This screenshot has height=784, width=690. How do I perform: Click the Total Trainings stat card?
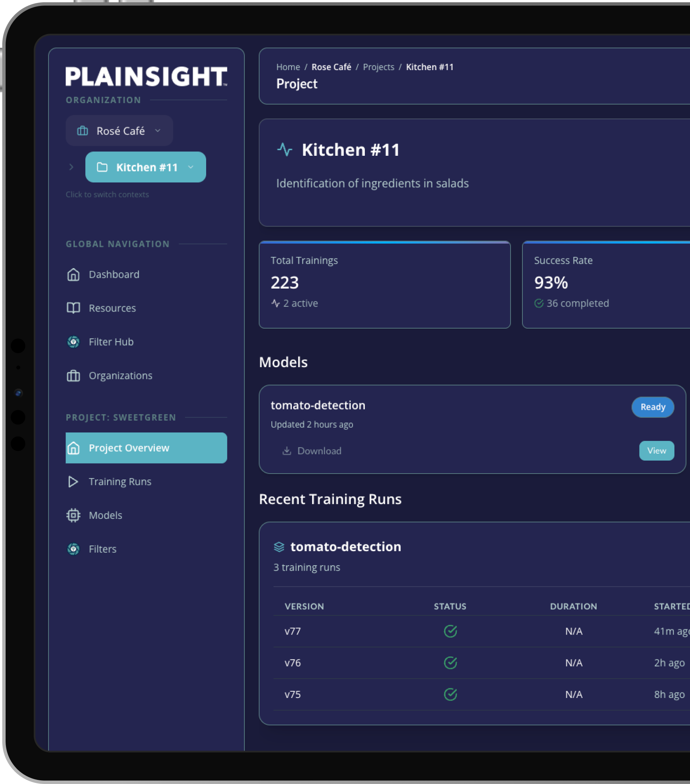coord(384,284)
